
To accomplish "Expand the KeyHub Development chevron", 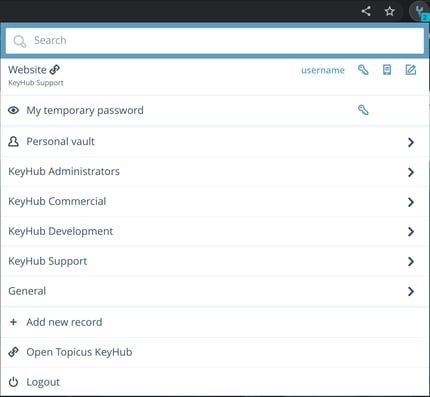I will (411, 232).
